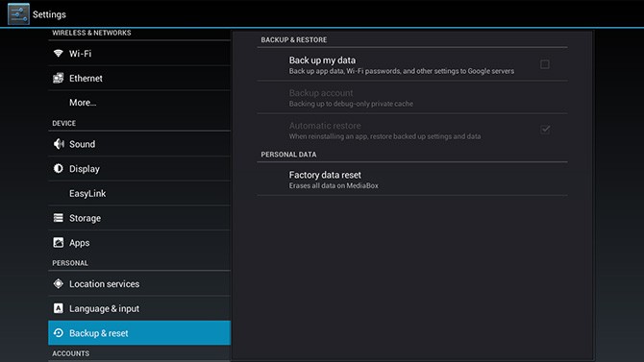Open Location services settings
Viewport: 644px width, 362px height.
[x=139, y=283]
